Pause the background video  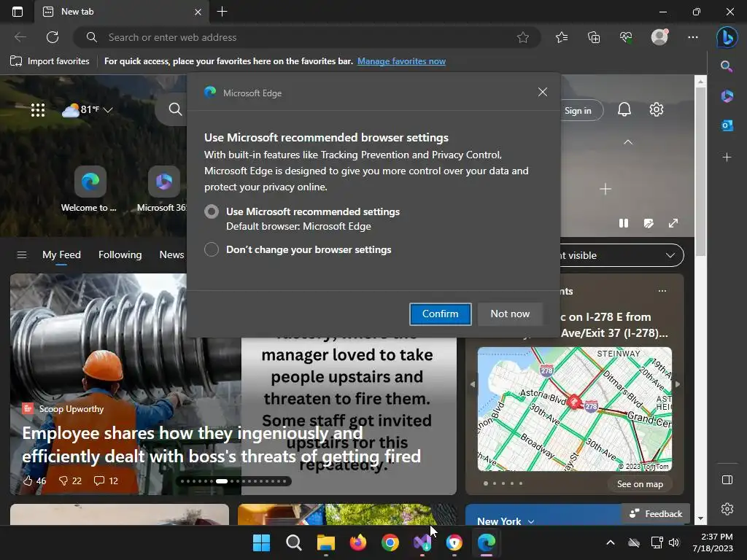(x=623, y=223)
